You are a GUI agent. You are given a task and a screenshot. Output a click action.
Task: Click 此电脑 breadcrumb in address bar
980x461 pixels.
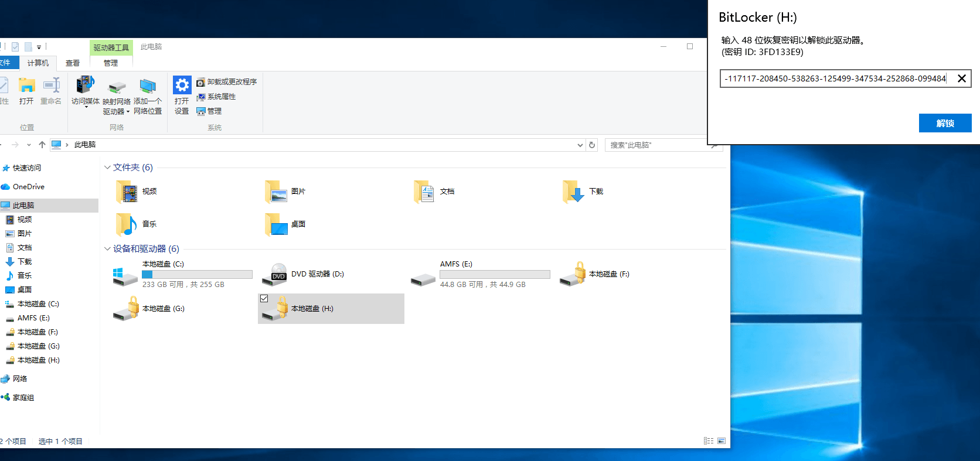(x=85, y=145)
